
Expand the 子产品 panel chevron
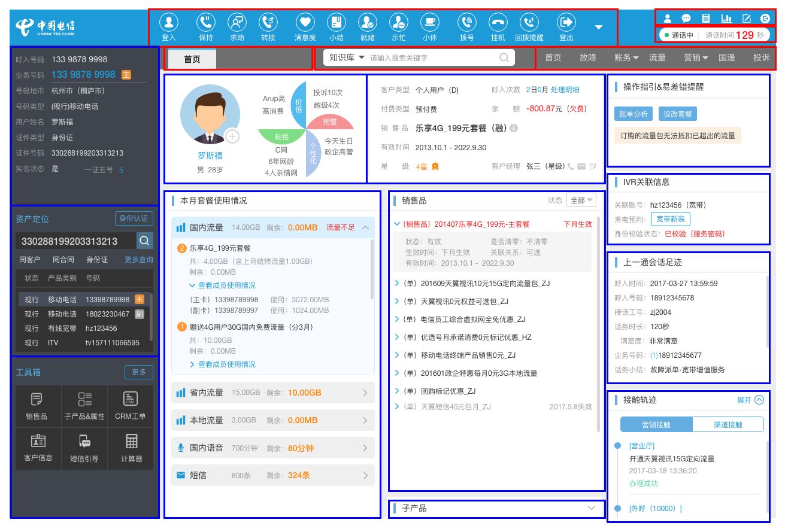pyautogui.click(x=592, y=508)
